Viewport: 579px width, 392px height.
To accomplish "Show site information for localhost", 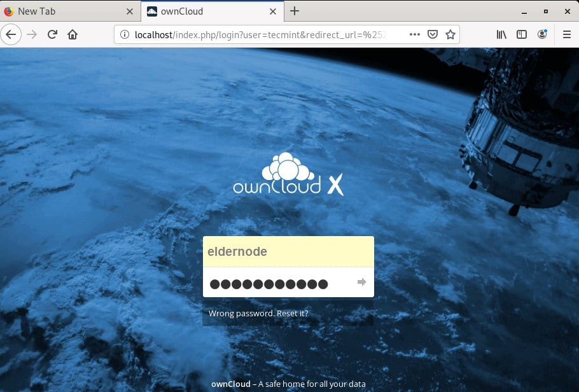I will coord(125,34).
